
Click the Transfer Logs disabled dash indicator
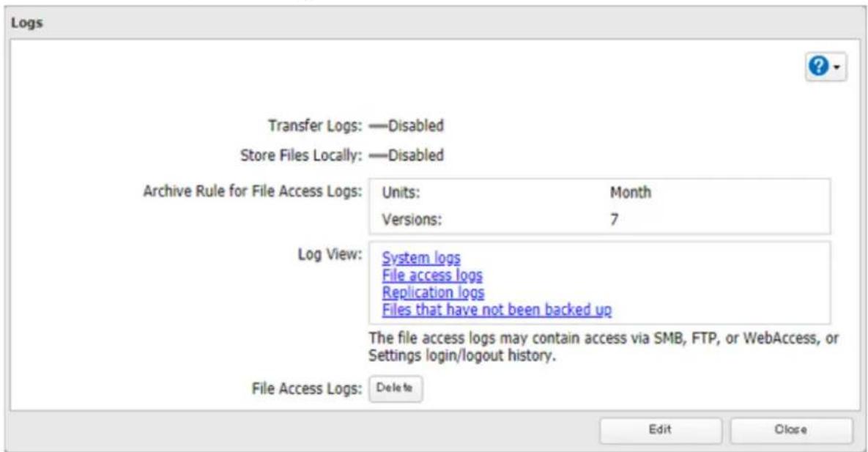(x=378, y=126)
